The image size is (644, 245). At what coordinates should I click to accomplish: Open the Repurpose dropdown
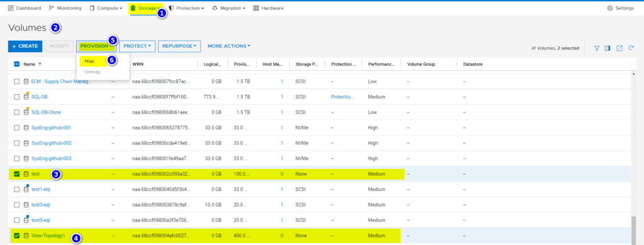179,46
